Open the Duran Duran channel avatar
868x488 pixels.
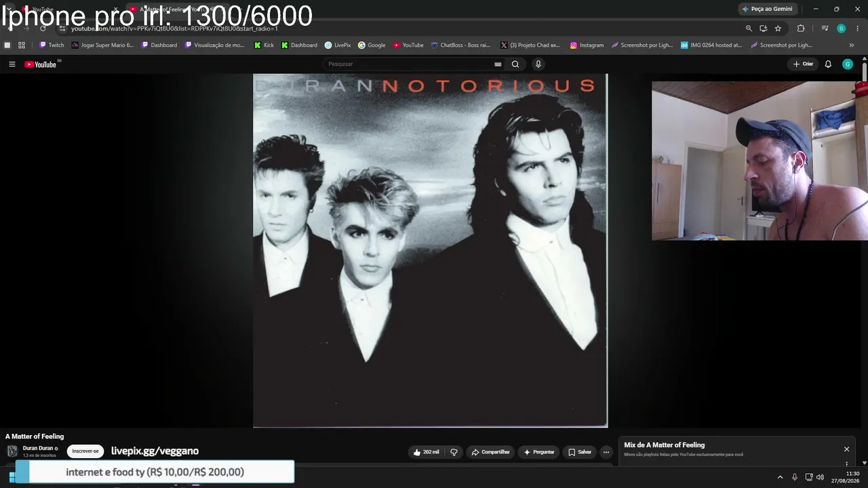tap(12, 451)
